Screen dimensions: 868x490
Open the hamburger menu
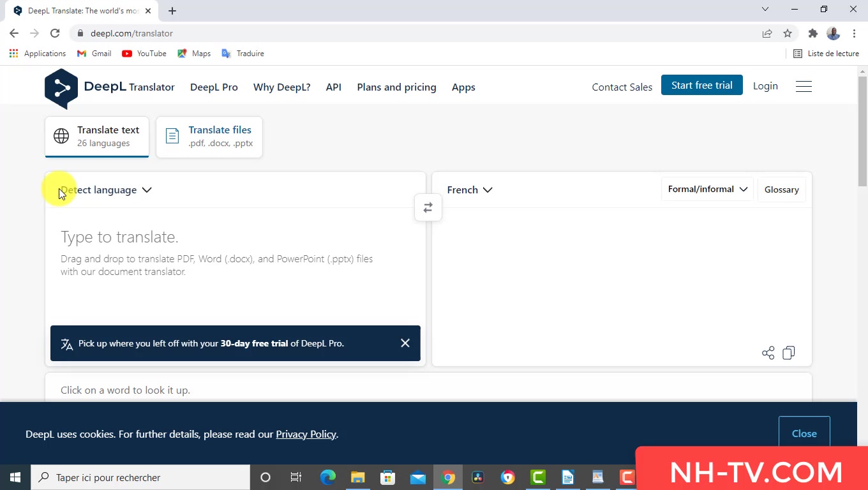coord(804,86)
